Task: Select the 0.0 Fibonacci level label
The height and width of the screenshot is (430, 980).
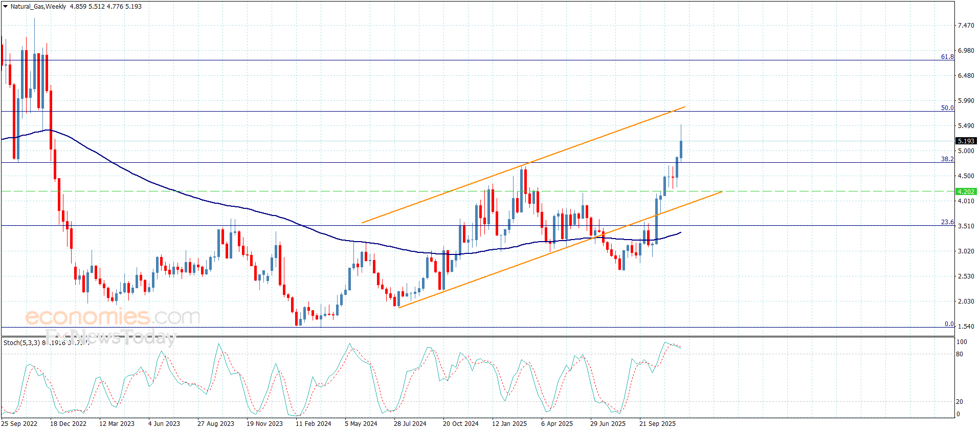Action: click(x=949, y=324)
